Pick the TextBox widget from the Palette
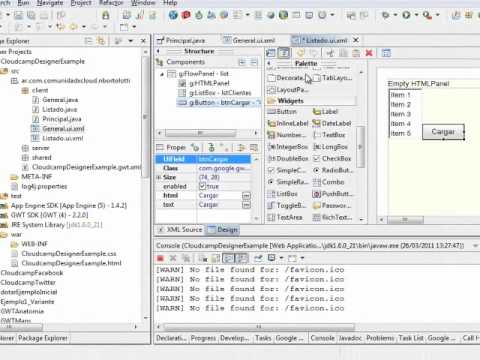This screenshot has height=360, width=480. point(329,135)
